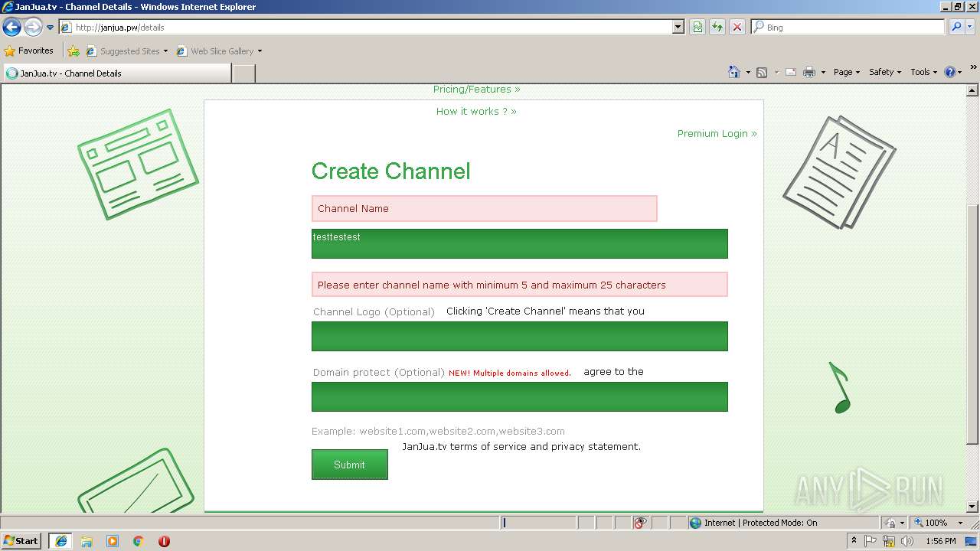Viewport: 980px width, 551px height.
Task: Click the Refresh page icon
Action: [x=717, y=28]
